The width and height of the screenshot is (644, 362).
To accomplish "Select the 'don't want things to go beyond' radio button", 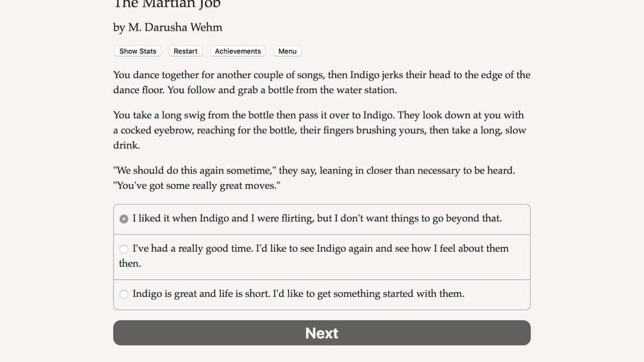I will pos(124,219).
